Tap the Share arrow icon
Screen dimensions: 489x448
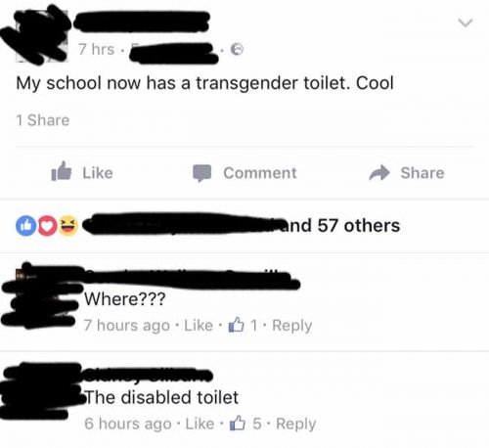[x=379, y=173]
